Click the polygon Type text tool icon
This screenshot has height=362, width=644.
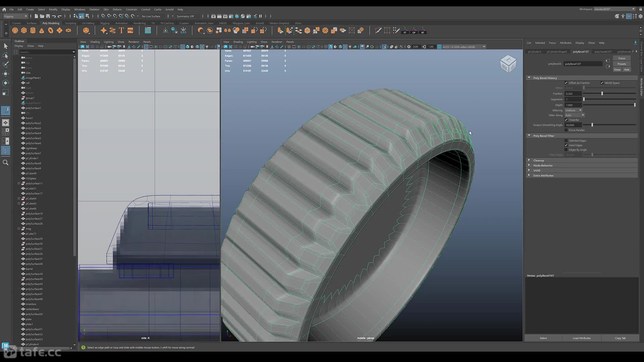121,31
